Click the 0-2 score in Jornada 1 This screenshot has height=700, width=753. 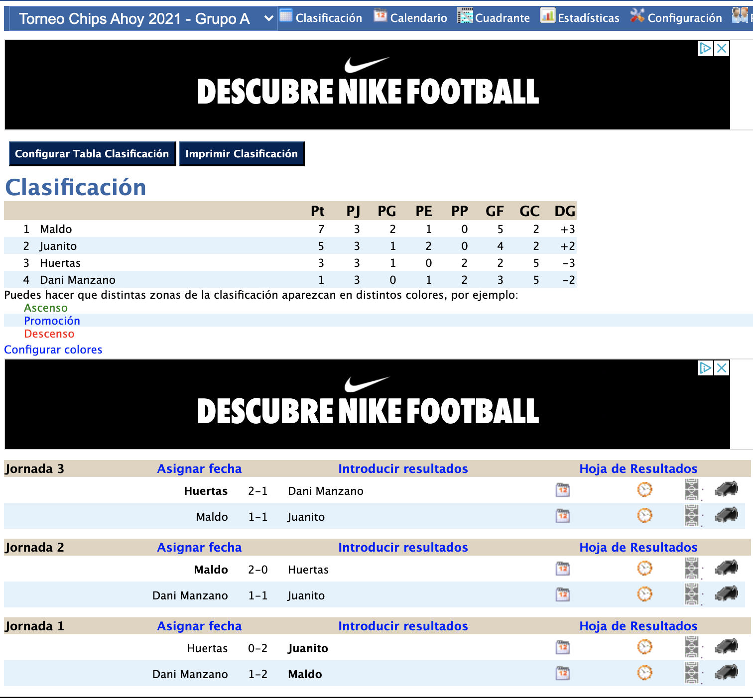pyautogui.click(x=258, y=648)
